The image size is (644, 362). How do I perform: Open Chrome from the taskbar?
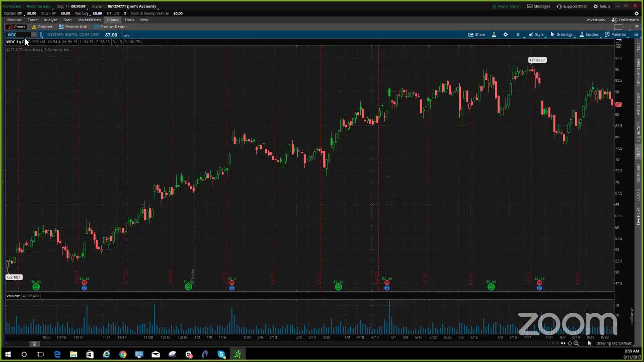pos(123,355)
